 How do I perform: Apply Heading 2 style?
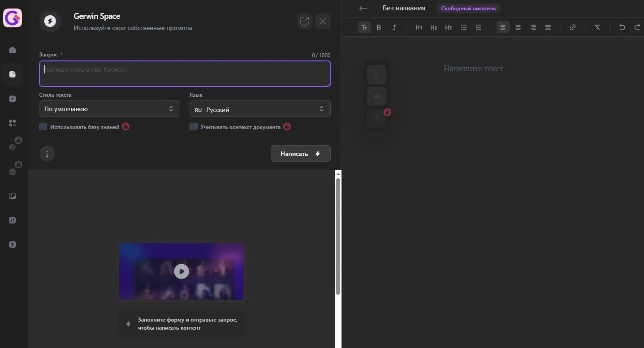coord(433,27)
